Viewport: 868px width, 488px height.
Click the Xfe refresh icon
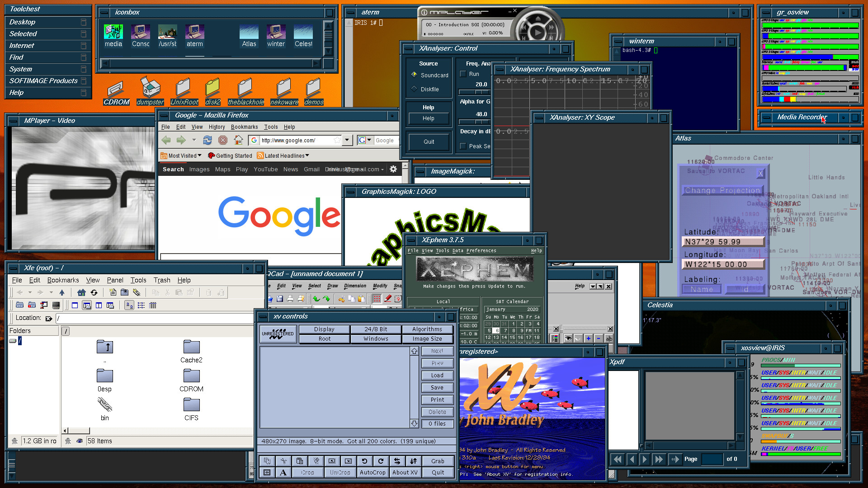(94, 292)
